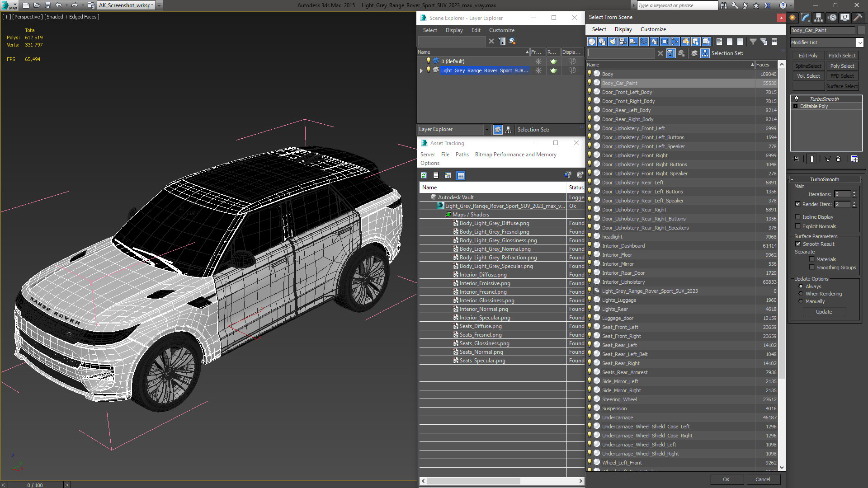Save the current scene
The height and width of the screenshot is (488, 868).
48,5
